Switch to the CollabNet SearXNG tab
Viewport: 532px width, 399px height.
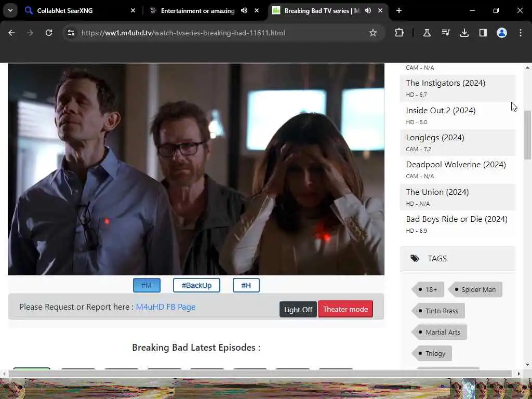pos(79,10)
